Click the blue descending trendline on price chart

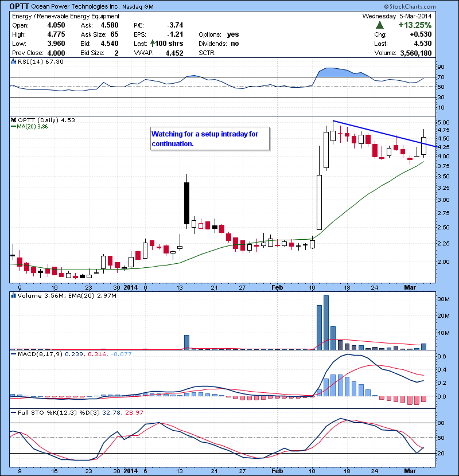click(385, 134)
